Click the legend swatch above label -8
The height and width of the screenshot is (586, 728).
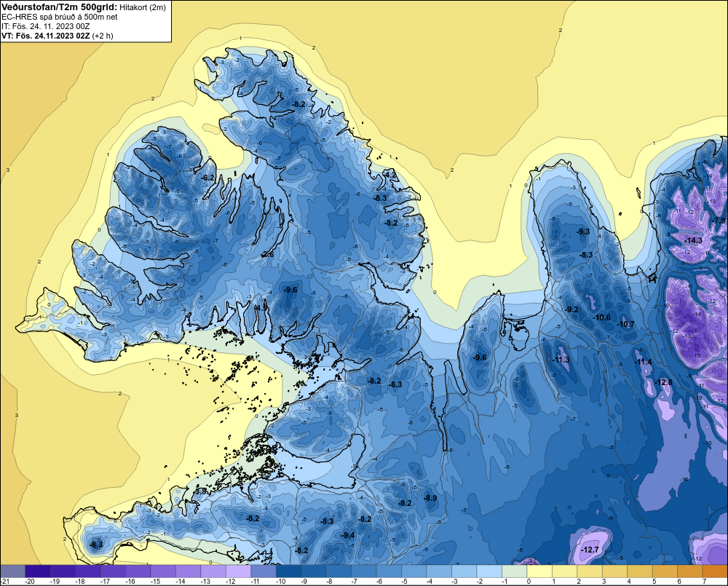tap(339, 571)
